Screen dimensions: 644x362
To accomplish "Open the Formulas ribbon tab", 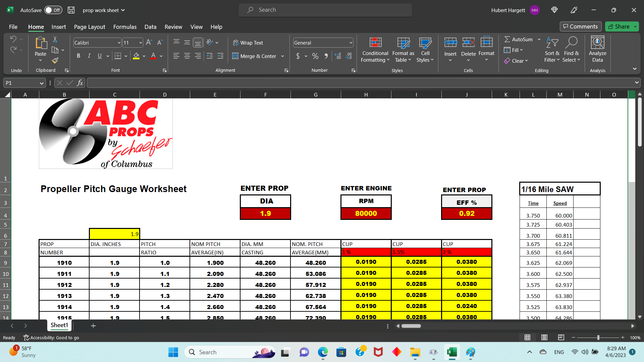I will pyautogui.click(x=125, y=27).
